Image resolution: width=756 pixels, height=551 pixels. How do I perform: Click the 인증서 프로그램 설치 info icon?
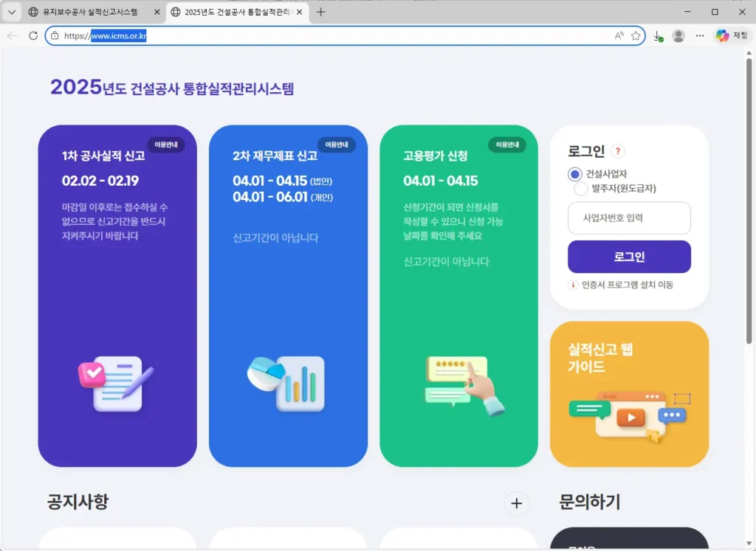coord(573,285)
